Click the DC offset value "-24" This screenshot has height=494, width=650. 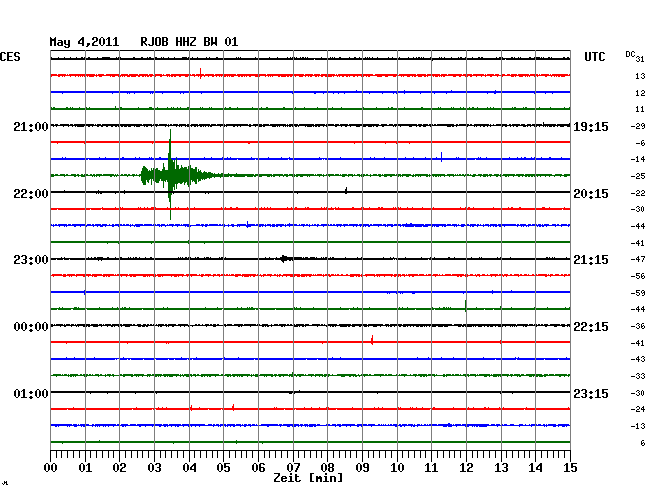[638, 409]
